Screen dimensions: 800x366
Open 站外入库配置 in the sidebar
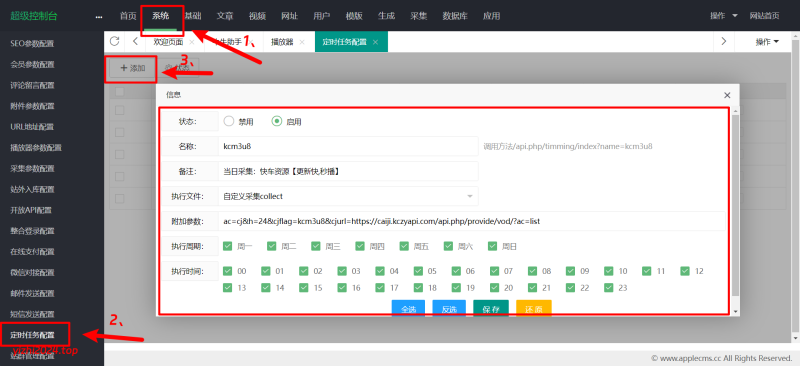pyautogui.click(x=32, y=189)
